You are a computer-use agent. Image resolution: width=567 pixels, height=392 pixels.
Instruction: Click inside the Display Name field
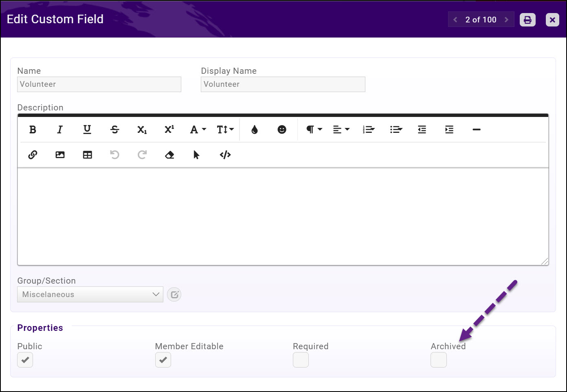point(283,84)
